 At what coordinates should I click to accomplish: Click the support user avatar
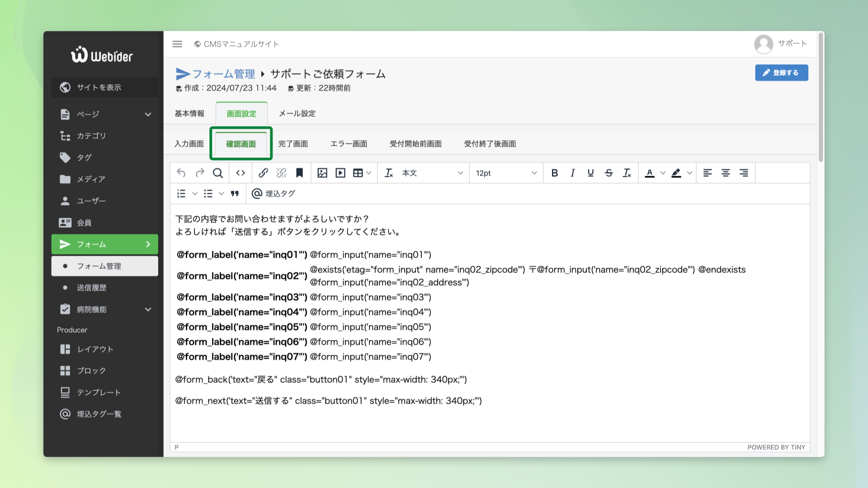(764, 44)
